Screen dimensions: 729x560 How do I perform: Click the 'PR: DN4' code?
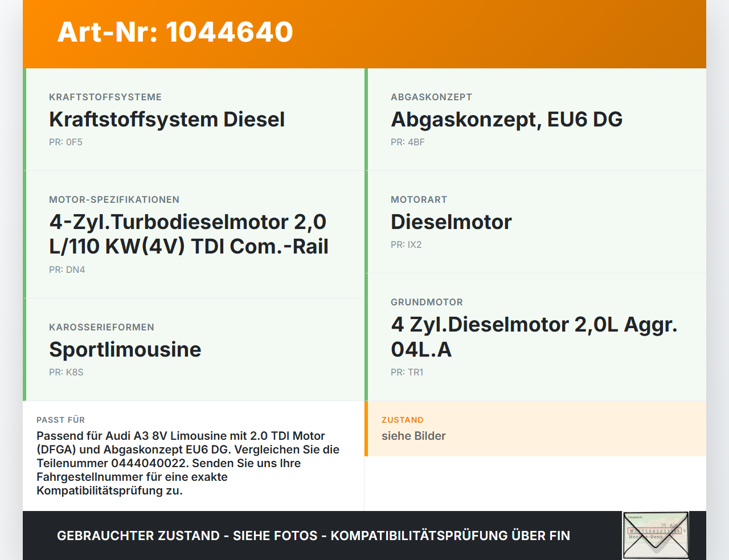(67, 269)
